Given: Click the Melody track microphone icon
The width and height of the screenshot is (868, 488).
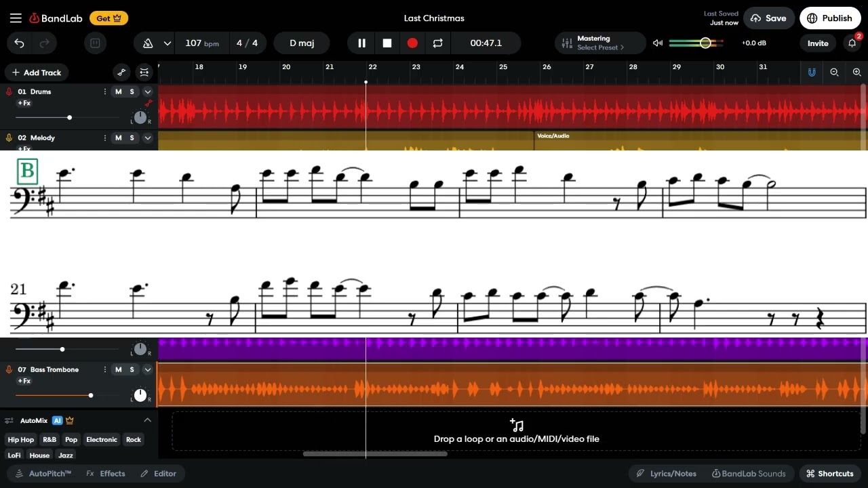Looking at the screenshot, I should (x=9, y=138).
